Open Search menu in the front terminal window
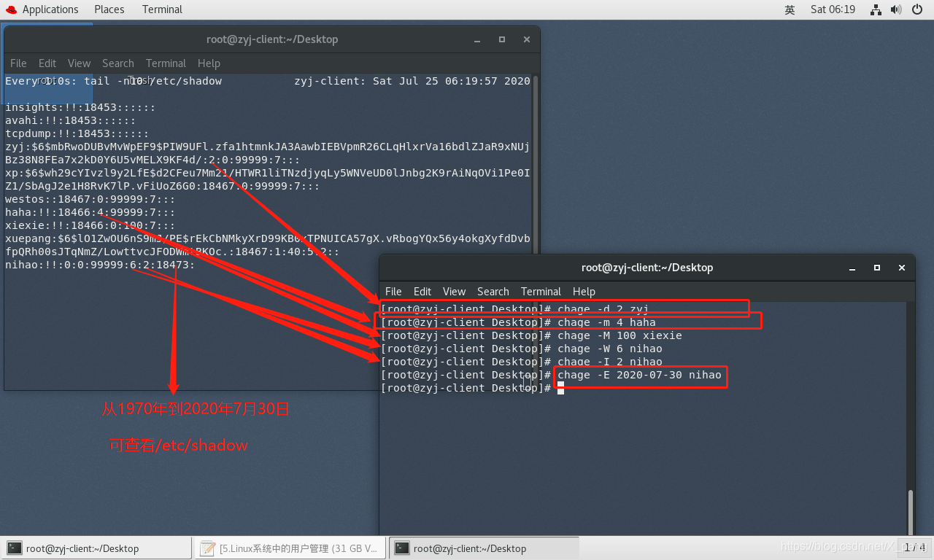Viewport: 934px width, 560px height. click(493, 291)
